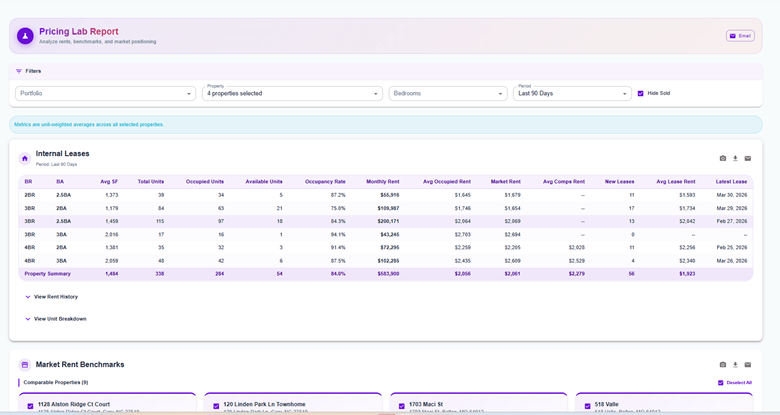Uncheck the 1128 Alston Ridge Ct property

click(31, 406)
